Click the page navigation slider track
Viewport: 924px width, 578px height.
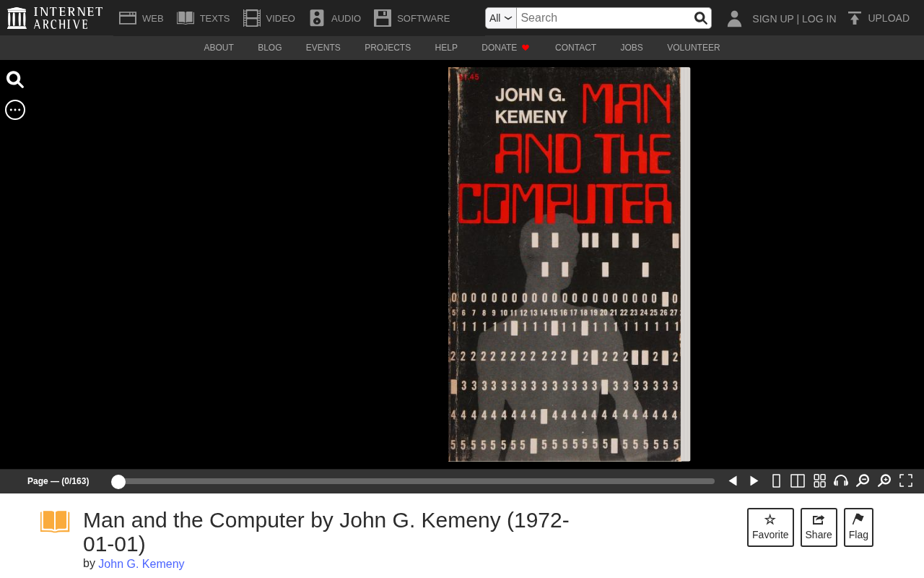(413, 481)
